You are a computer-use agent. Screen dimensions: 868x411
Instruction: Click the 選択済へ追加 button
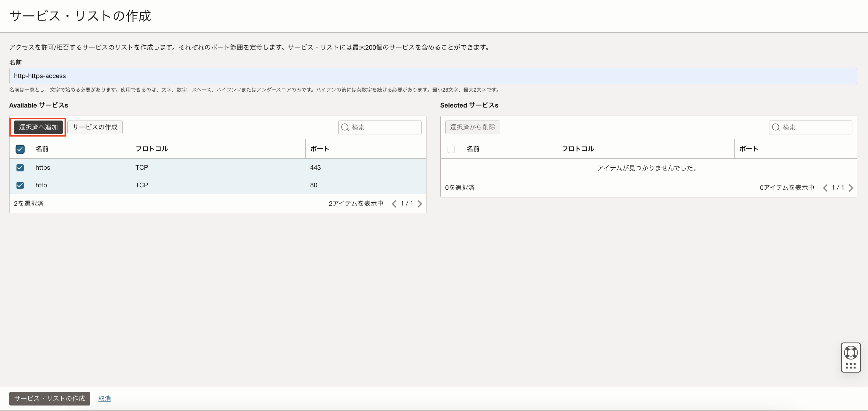(38, 127)
